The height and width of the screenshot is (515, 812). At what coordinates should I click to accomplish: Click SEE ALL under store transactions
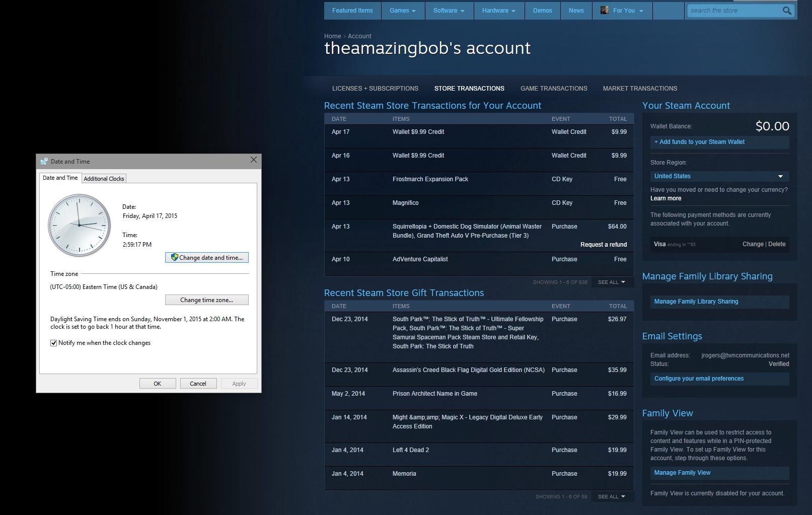pos(611,282)
